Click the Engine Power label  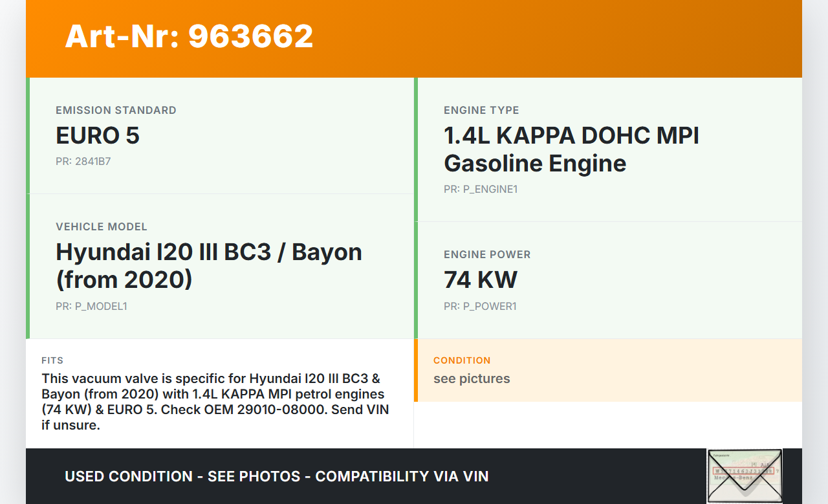[x=487, y=255]
